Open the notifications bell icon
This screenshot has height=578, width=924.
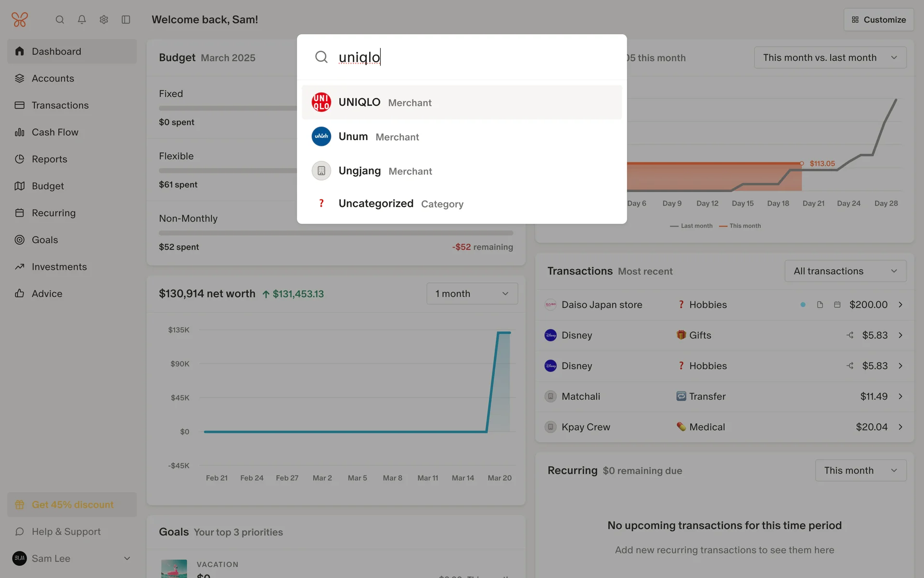(x=82, y=20)
